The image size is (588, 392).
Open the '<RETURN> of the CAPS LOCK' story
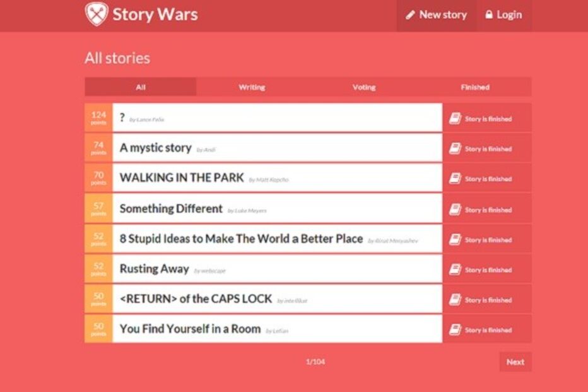[196, 299]
